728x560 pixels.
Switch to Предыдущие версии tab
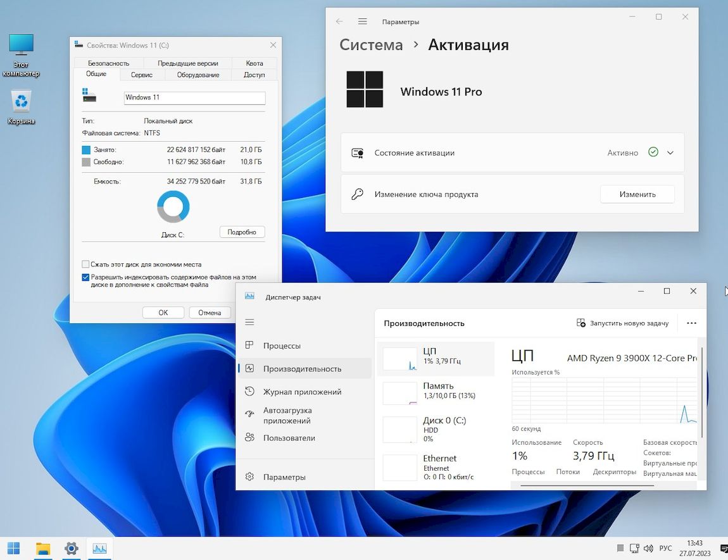(187, 63)
